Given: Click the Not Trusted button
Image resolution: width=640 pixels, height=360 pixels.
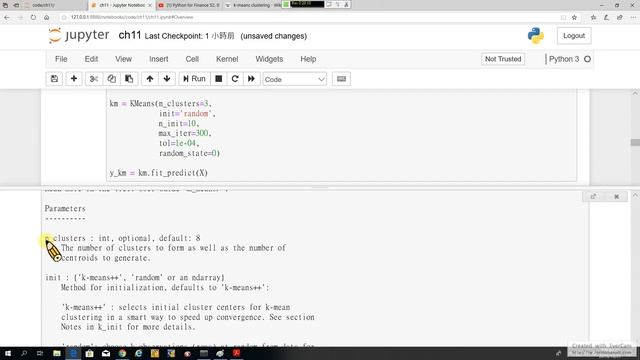Looking at the screenshot, I should pyautogui.click(x=503, y=59).
